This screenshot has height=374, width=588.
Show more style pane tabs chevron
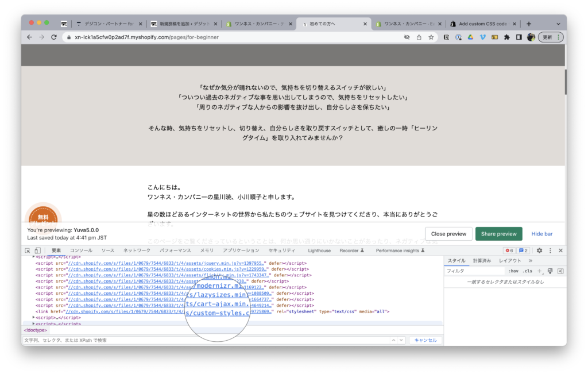(x=530, y=261)
